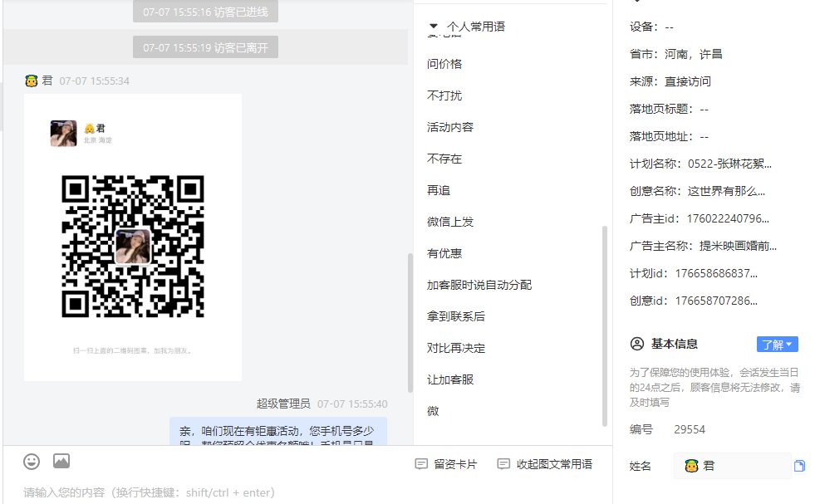This screenshot has height=504, width=815.
Task: Click the profile photo on the QR card
Action: click(63, 134)
